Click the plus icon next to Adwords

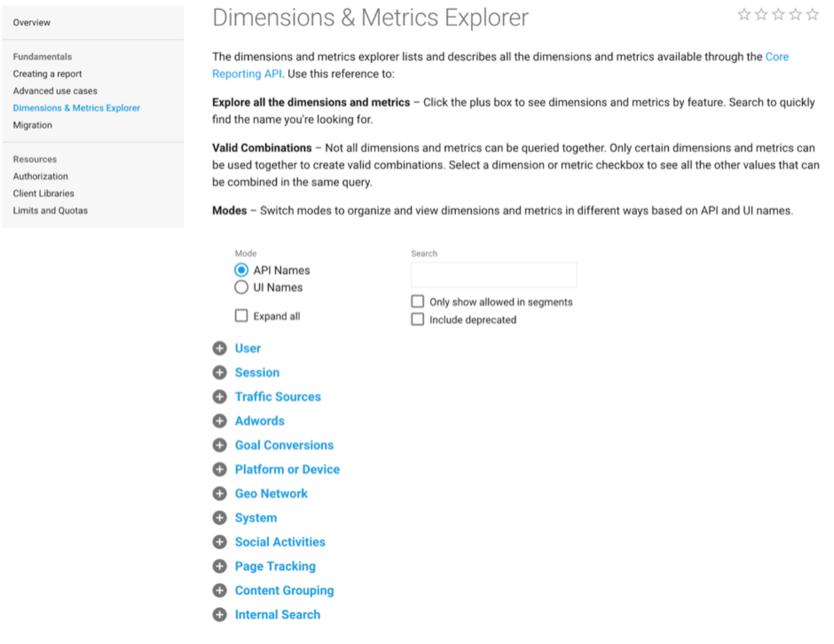click(x=220, y=421)
